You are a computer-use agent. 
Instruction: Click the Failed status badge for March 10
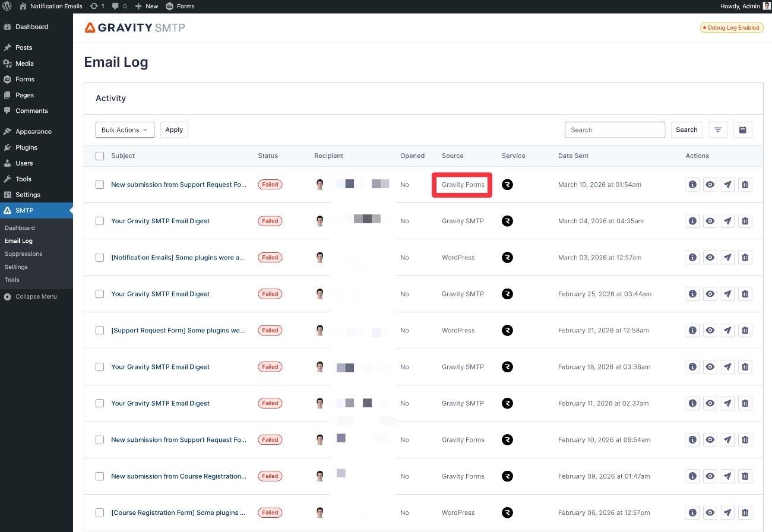270,185
